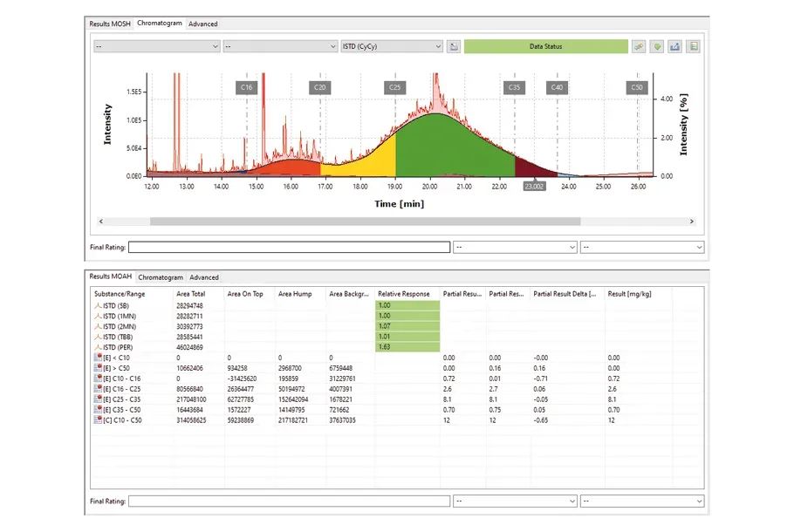Open the Advanced tab in the lower panel
This screenshot has width=794, height=532.
[x=204, y=277]
